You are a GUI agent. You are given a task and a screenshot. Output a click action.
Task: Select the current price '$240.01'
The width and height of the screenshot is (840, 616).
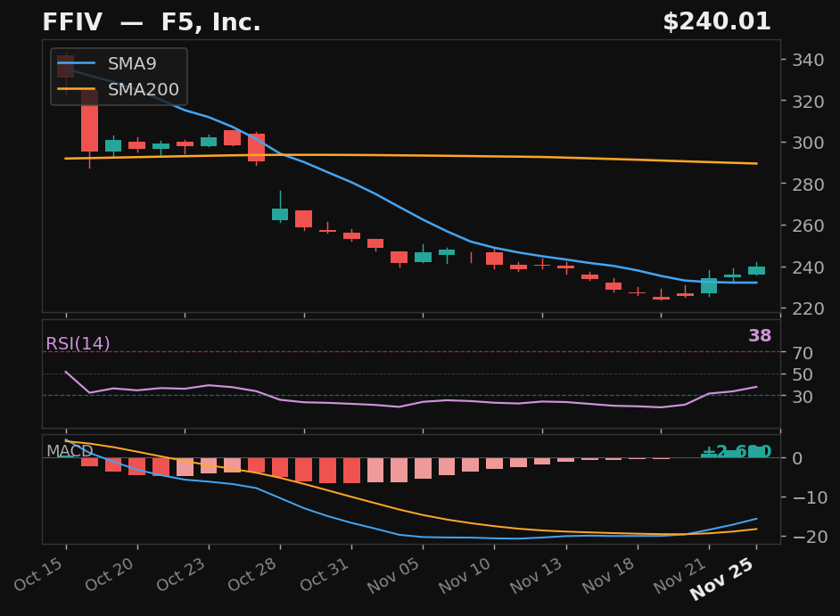point(717,22)
